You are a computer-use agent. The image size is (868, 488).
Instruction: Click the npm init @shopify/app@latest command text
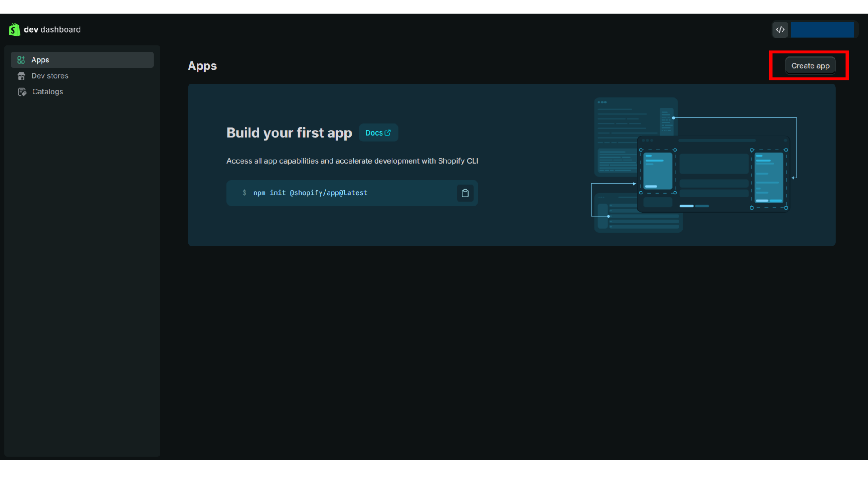click(x=310, y=193)
